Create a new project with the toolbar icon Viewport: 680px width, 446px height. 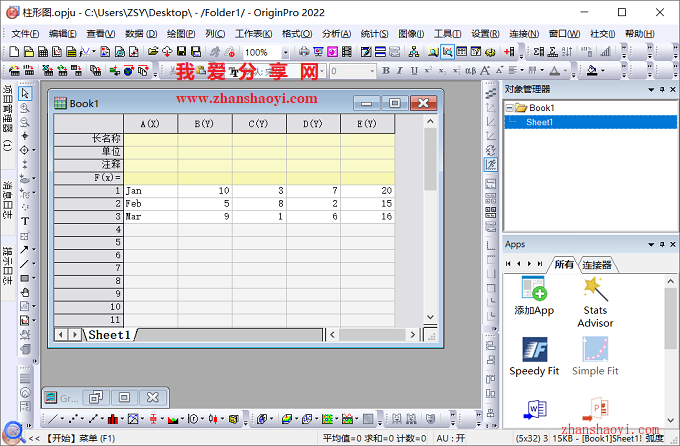[14, 52]
